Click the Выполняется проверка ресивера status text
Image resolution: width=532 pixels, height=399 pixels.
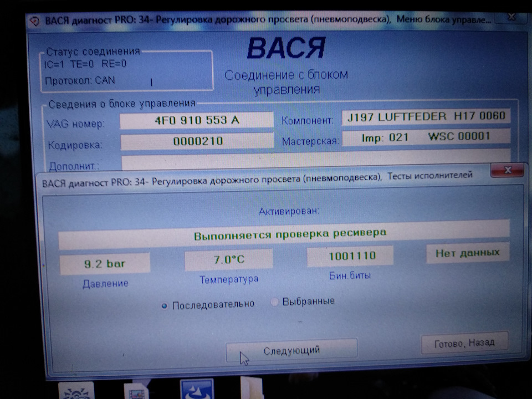coord(290,235)
